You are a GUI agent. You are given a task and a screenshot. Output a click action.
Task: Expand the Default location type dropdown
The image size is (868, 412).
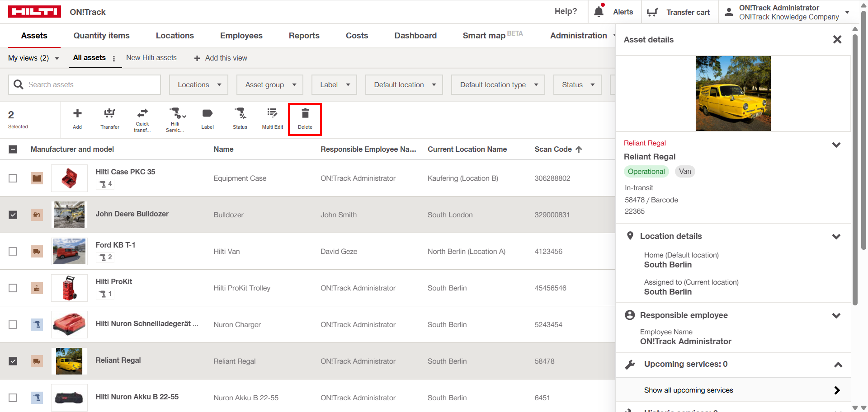pyautogui.click(x=498, y=85)
